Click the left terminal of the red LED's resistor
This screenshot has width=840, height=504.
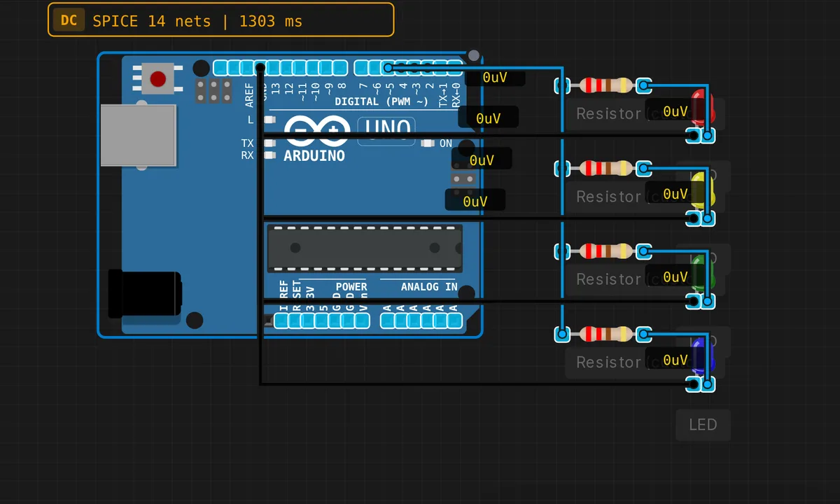[561, 86]
